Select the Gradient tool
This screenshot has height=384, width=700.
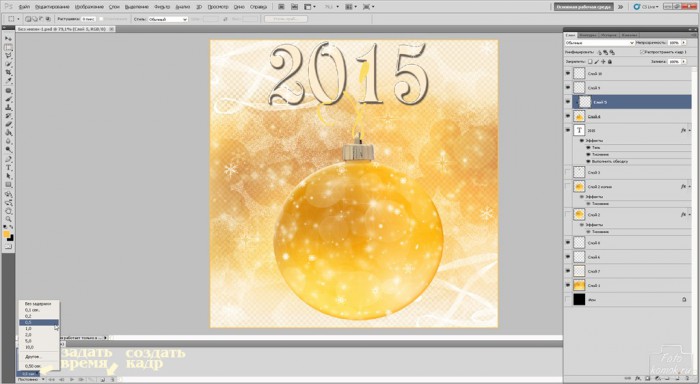click(8, 133)
